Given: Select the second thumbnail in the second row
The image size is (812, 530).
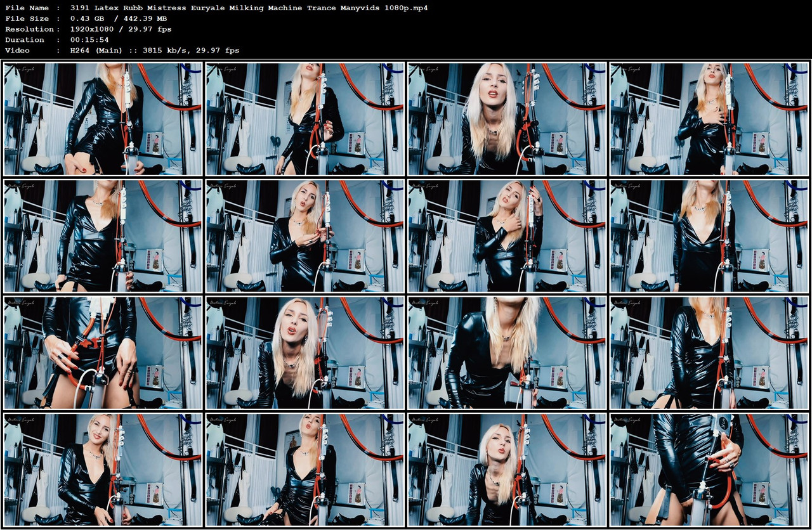Looking at the screenshot, I should 304,236.
